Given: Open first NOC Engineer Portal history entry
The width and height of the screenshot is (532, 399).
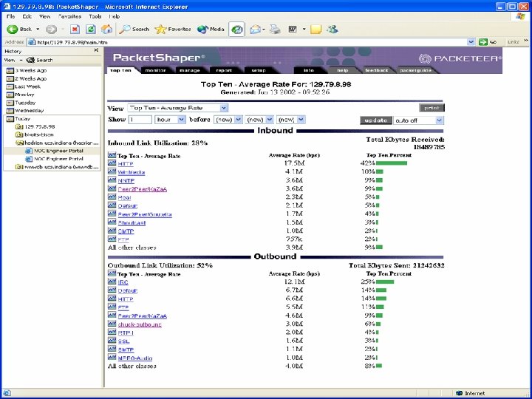Looking at the screenshot, I should (54, 151).
